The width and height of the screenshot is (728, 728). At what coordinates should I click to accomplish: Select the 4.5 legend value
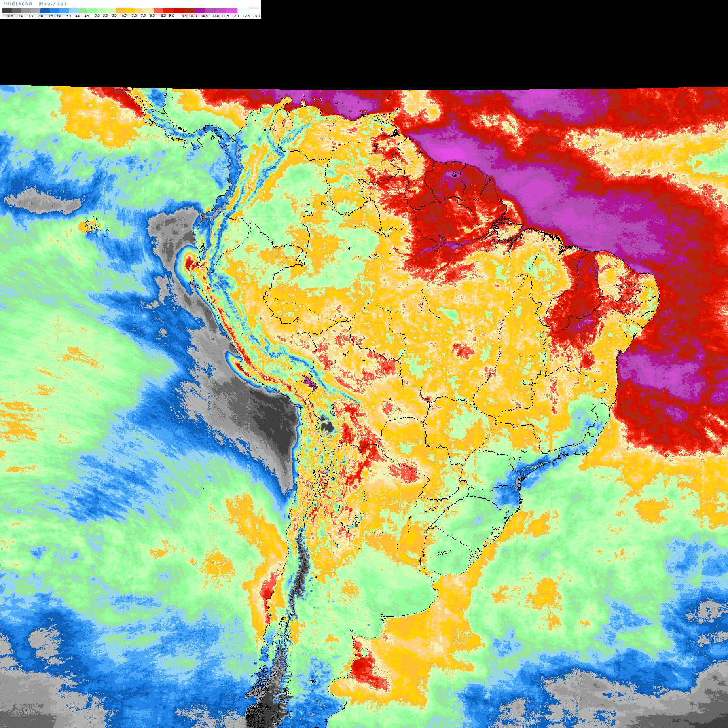tap(87, 16)
